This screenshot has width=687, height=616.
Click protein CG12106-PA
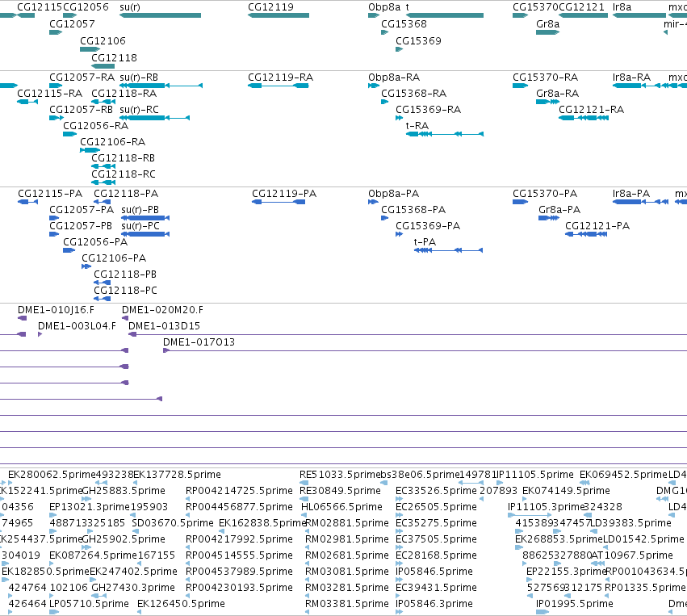click(114, 258)
